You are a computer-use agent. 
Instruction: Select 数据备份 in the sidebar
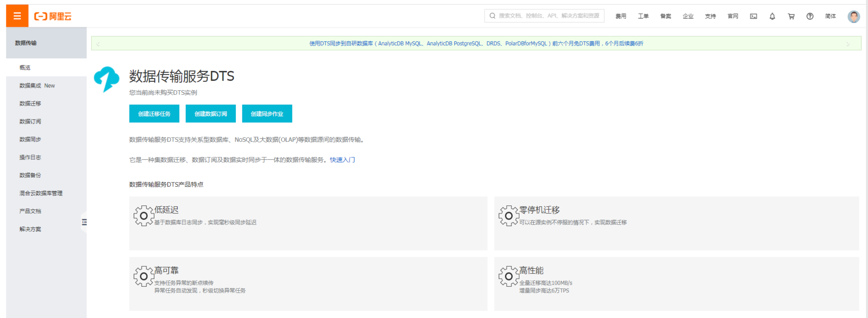point(46,175)
